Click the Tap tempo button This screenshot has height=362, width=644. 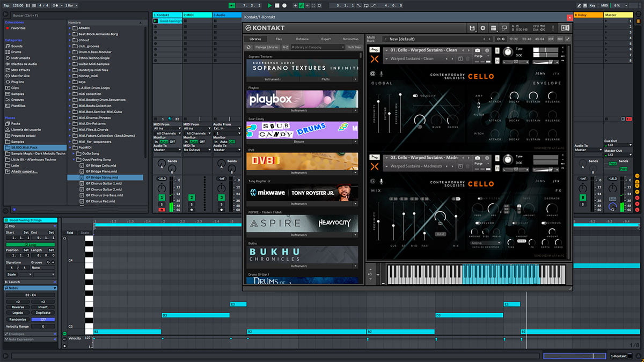point(6,5)
